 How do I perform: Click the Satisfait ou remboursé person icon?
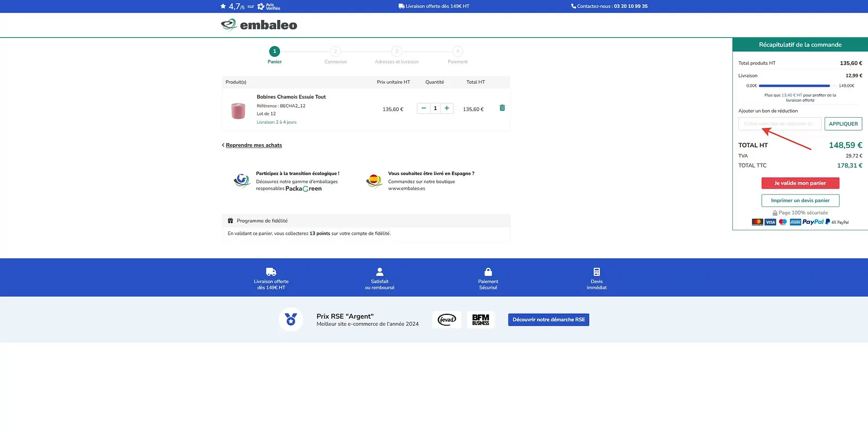click(380, 272)
